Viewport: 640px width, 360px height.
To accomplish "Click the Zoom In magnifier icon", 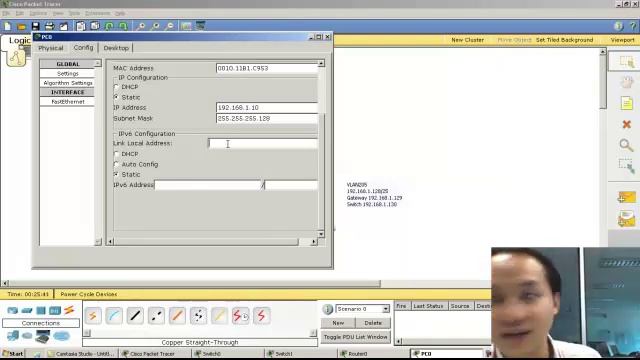I will pyautogui.click(x=140, y=27).
